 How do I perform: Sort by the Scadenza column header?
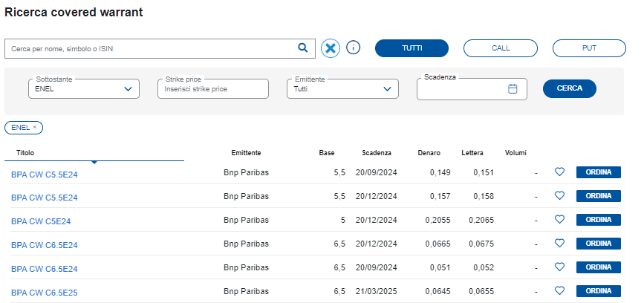tap(377, 153)
